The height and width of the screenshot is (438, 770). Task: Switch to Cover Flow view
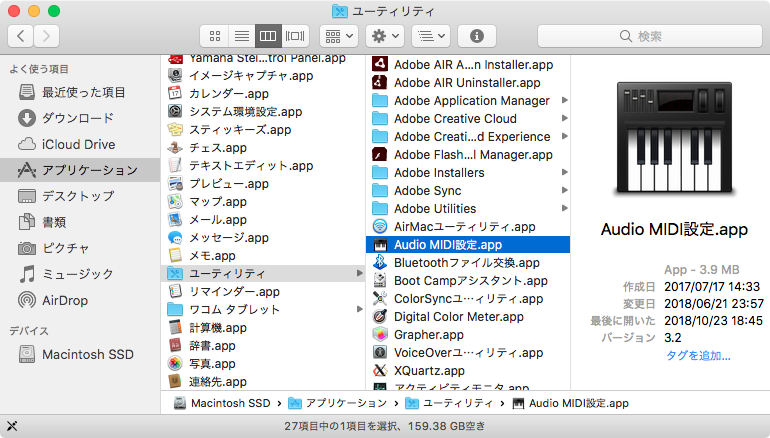295,36
